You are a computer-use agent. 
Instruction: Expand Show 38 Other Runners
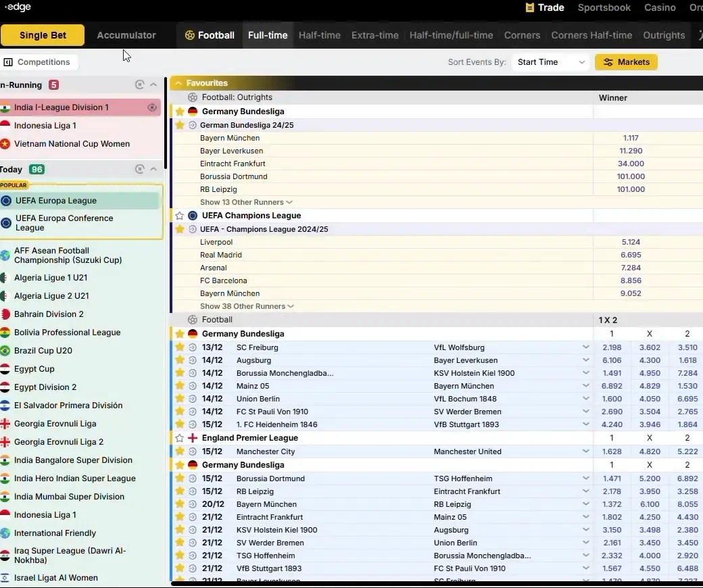[x=247, y=306]
